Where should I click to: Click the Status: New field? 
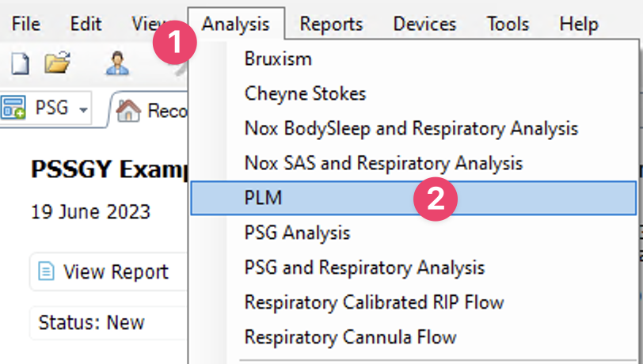point(92,323)
